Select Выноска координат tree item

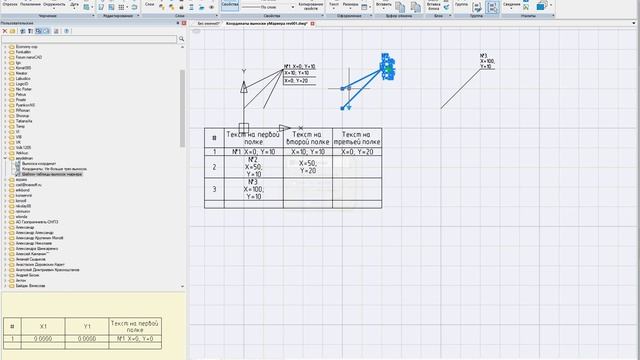tap(39, 164)
